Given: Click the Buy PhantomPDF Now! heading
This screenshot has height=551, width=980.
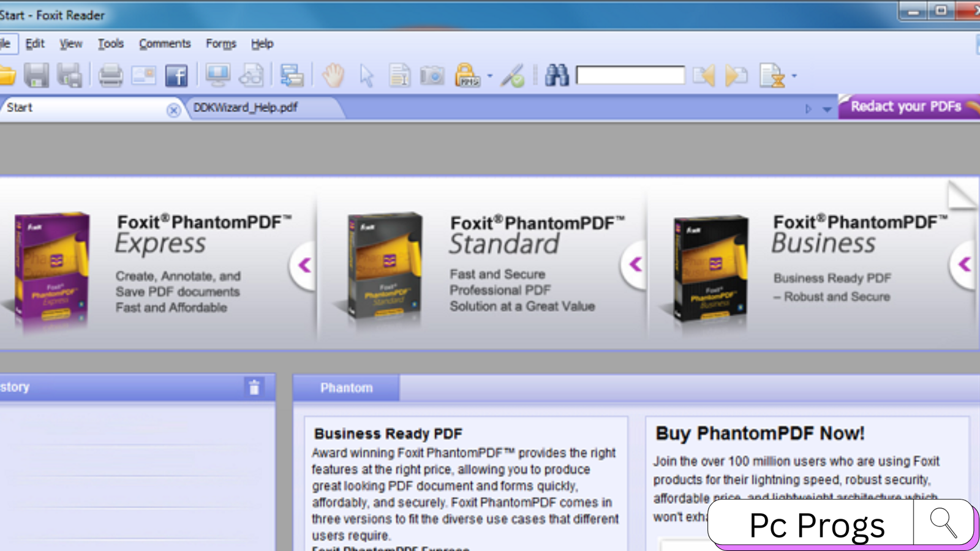Looking at the screenshot, I should point(760,433).
